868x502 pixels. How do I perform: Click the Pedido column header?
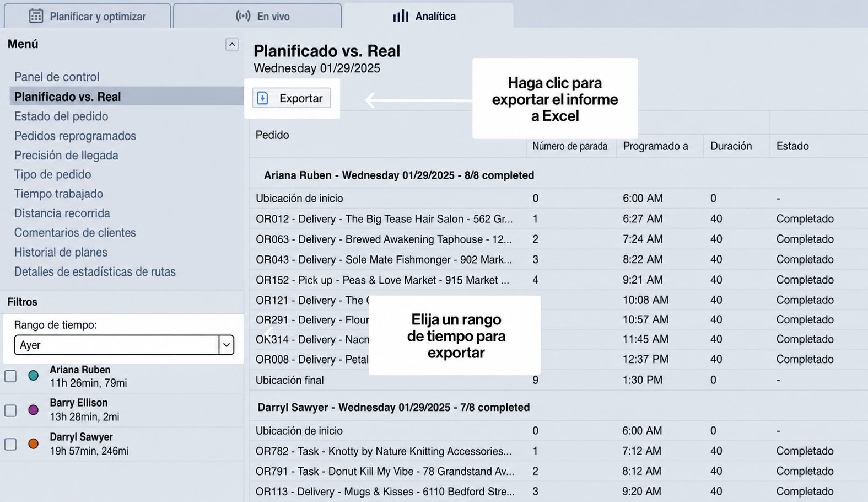click(272, 135)
